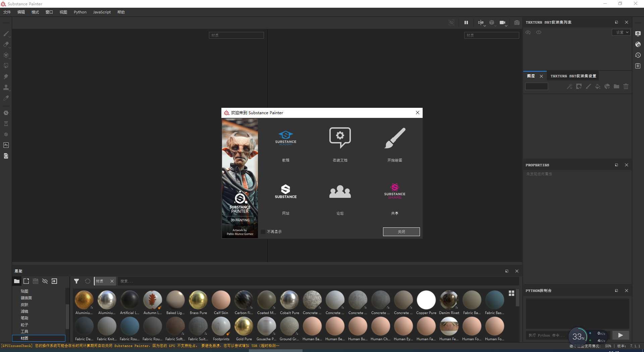Select the Material Picker eyedropper tool
The width and height of the screenshot is (644, 352).
[6, 98]
